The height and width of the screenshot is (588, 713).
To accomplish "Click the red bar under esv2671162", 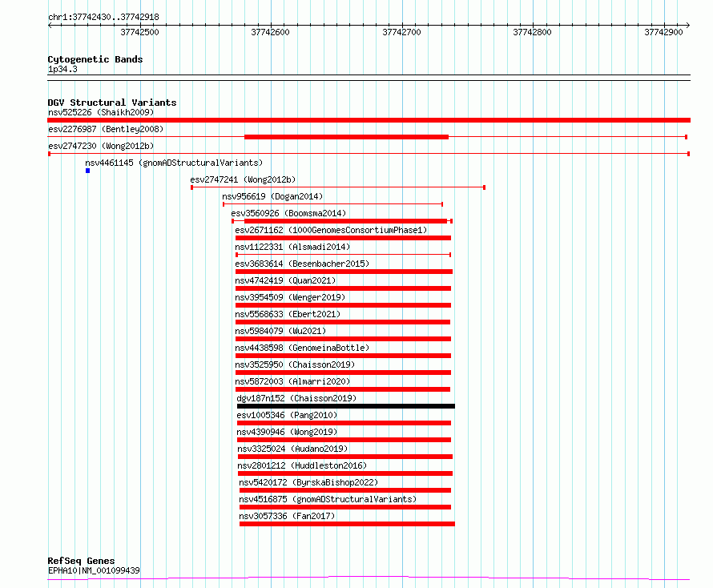I will [343, 238].
